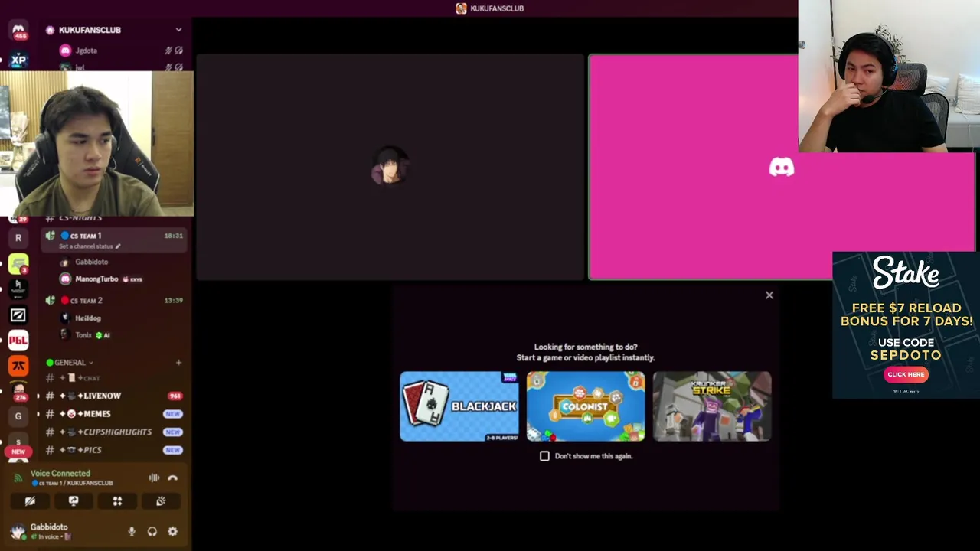The image size is (980, 551).
Task: Open Discord direct messages home icon
Action: (18, 31)
